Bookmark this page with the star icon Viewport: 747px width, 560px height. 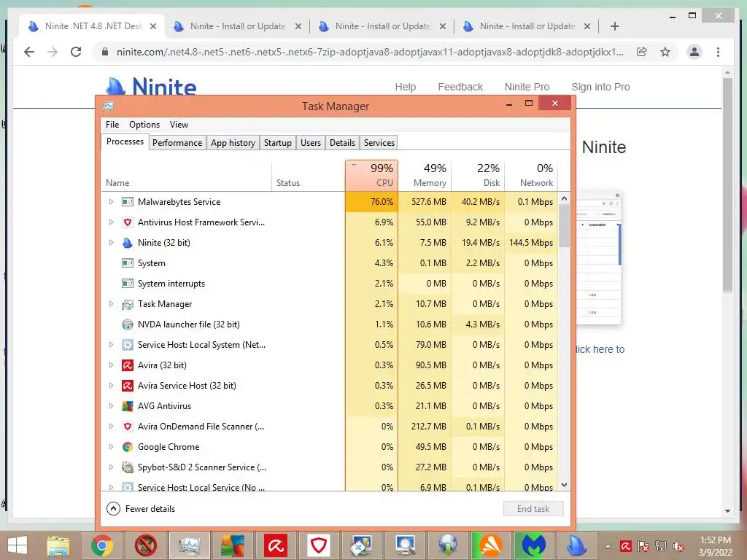click(665, 52)
